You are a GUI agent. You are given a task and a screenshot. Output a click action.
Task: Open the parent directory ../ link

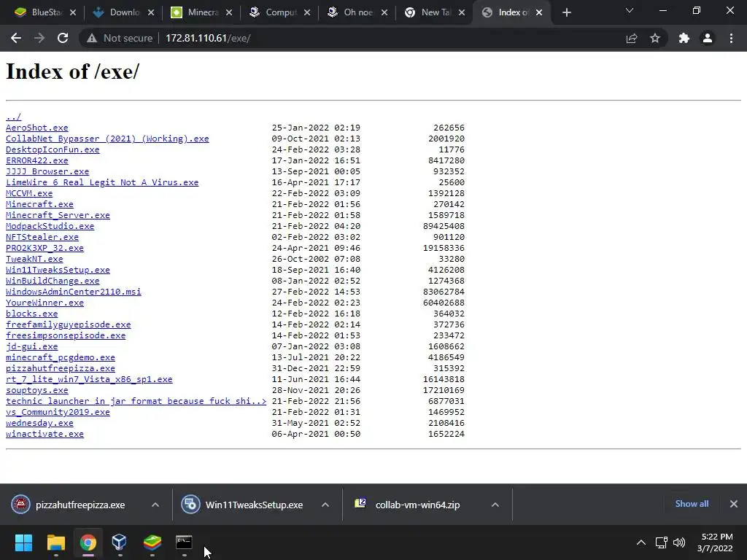pyautogui.click(x=13, y=117)
